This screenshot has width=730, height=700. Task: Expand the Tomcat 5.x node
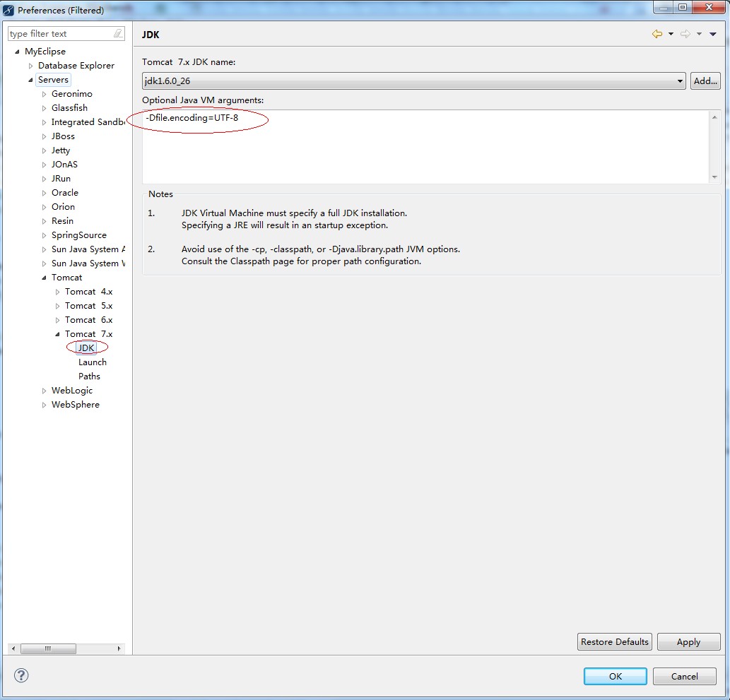point(58,306)
